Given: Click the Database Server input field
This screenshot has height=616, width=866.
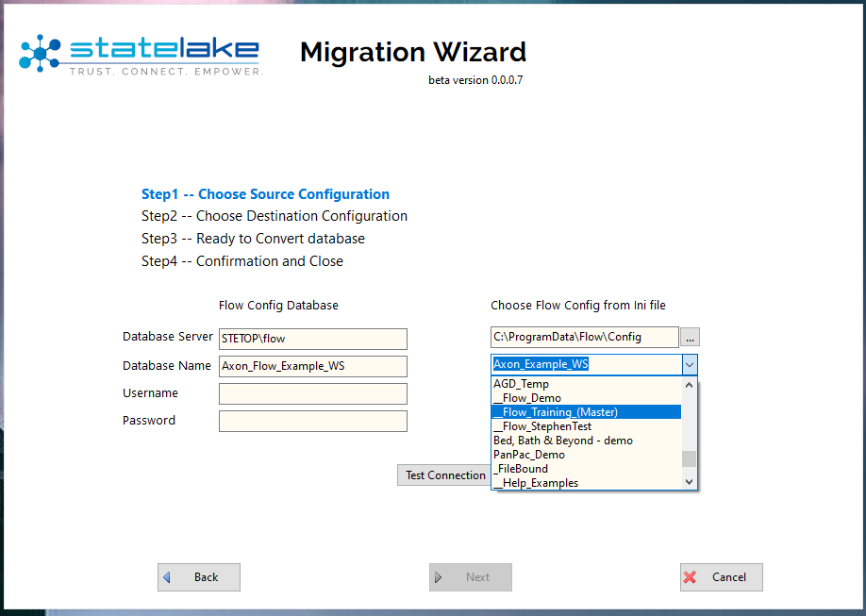Looking at the screenshot, I should click(313, 339).
